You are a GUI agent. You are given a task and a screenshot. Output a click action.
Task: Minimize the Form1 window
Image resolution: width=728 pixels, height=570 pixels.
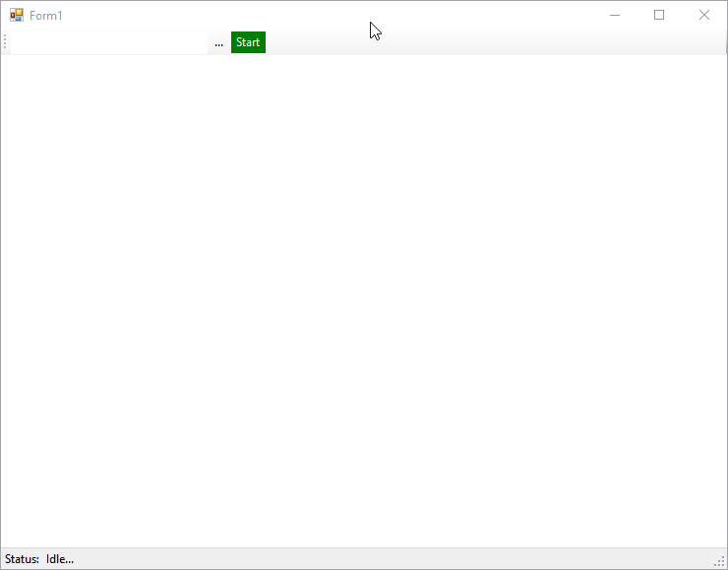coord(615,15)
